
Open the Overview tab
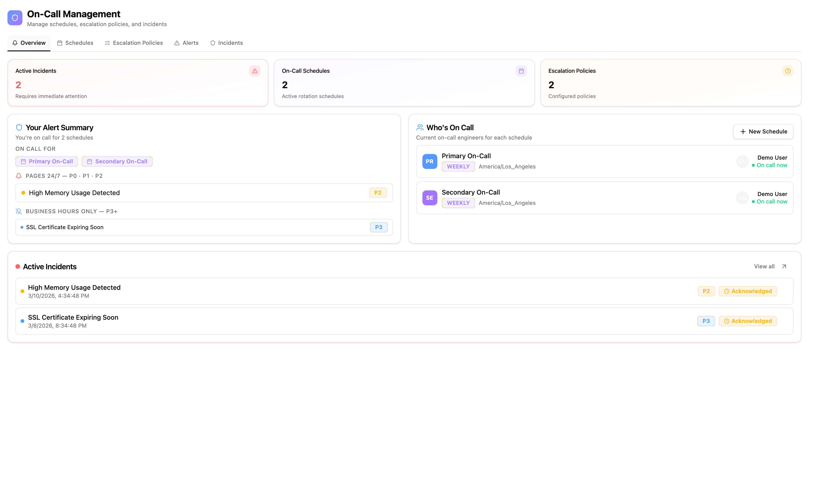[x=29, y=43]
